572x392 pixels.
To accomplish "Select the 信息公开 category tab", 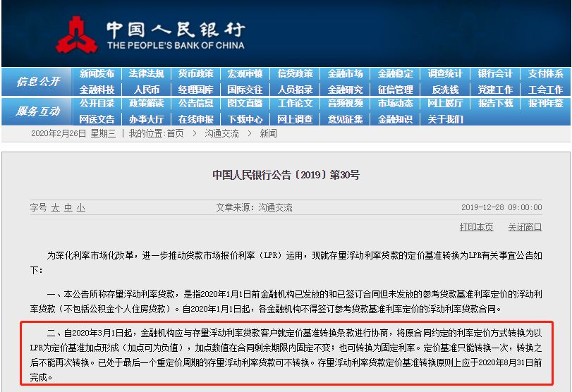I will pos(37,82).
